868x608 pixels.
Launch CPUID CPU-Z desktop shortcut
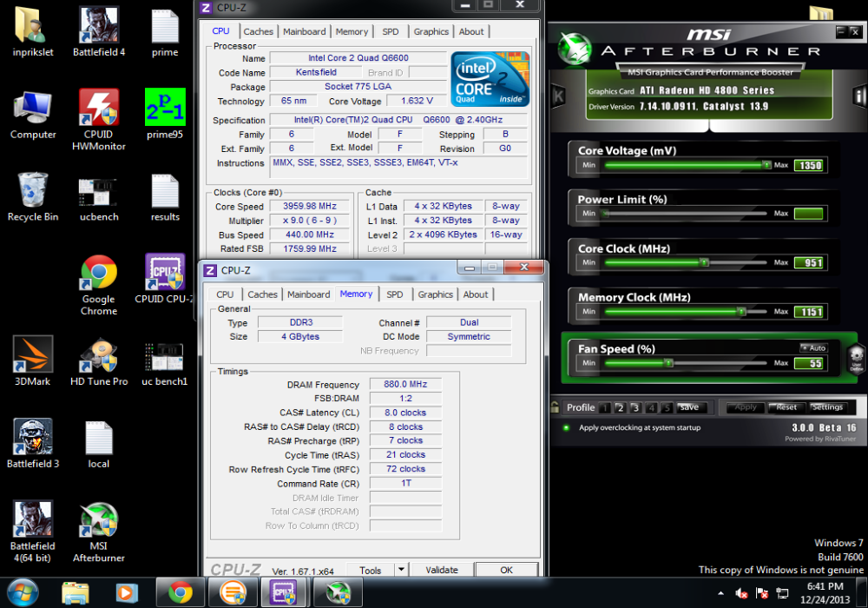pos(164,279)
